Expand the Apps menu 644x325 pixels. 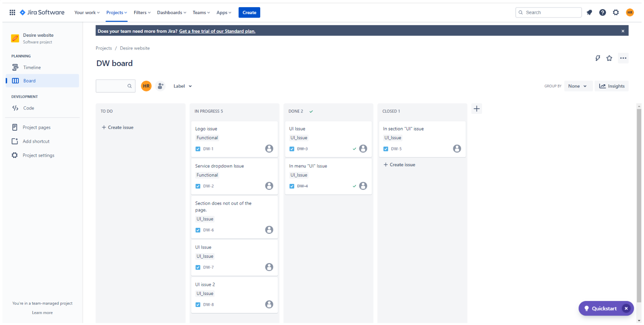(224, 12)
